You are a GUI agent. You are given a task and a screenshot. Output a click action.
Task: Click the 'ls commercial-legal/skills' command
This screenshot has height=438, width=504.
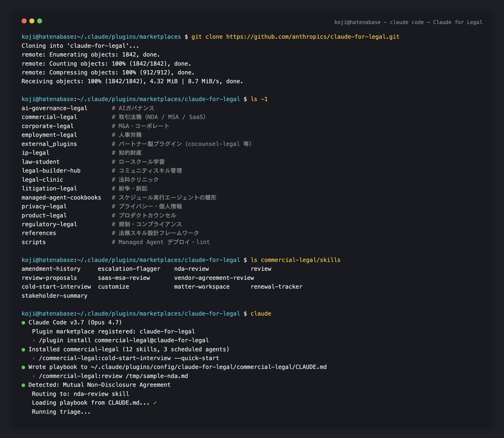(295, 260)
